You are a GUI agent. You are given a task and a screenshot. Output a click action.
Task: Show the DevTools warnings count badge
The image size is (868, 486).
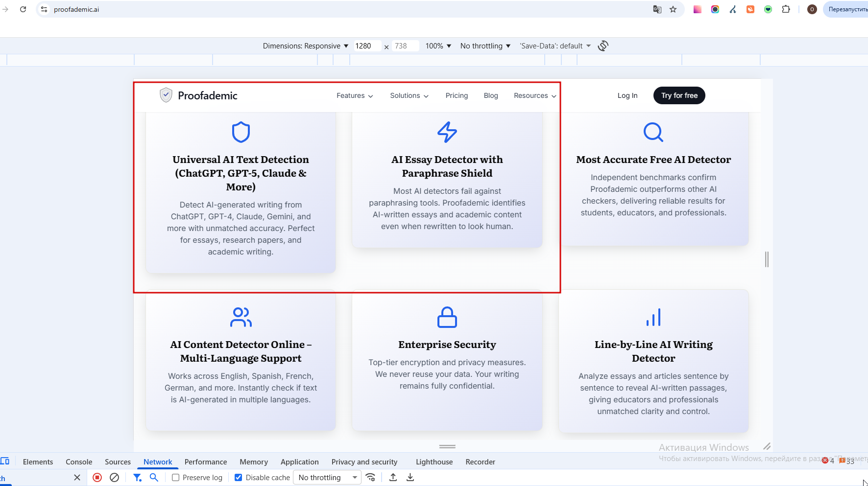846,461
